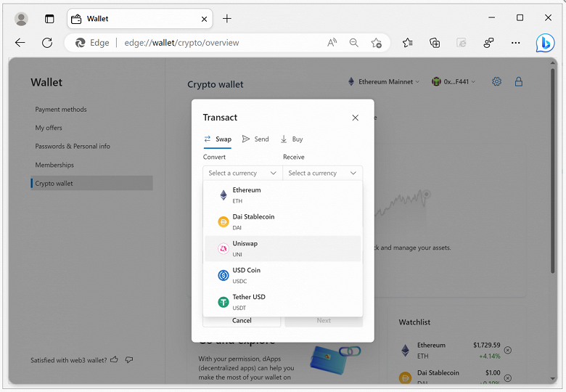The height and width of the screenshot is (392, 566).
Task: Switch to the Send tab
Action: click(255, 139)
